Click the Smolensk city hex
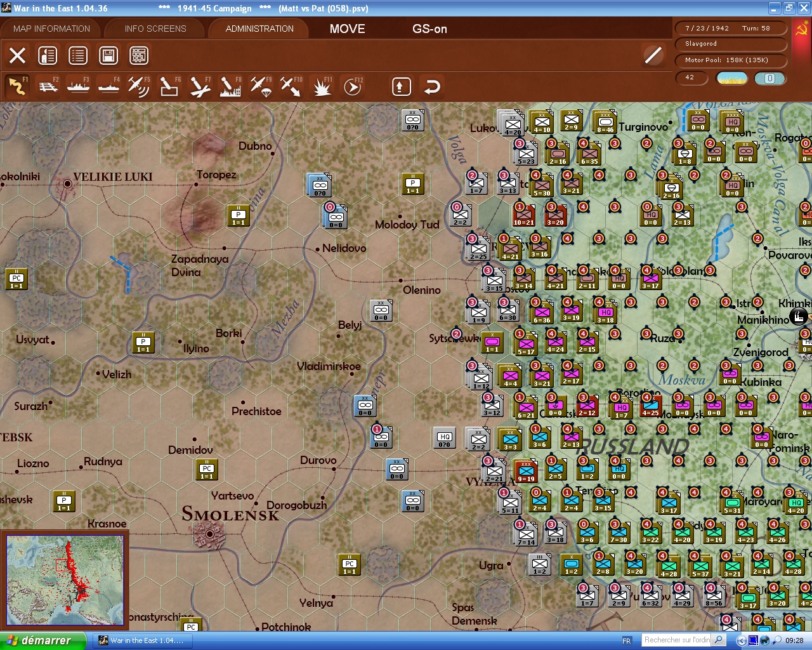The width and height of the screenshot is (812, 650). [210, 534]
